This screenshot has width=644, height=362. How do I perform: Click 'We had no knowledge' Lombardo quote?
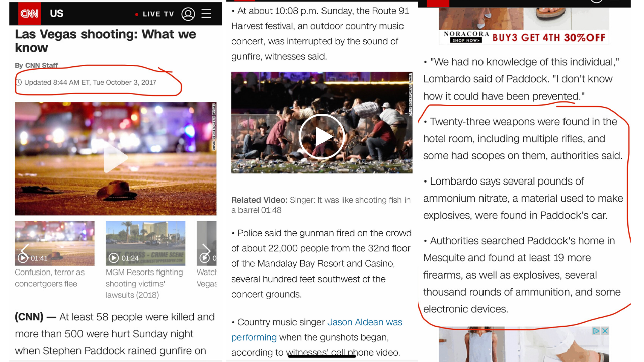(x=521, y=79)
